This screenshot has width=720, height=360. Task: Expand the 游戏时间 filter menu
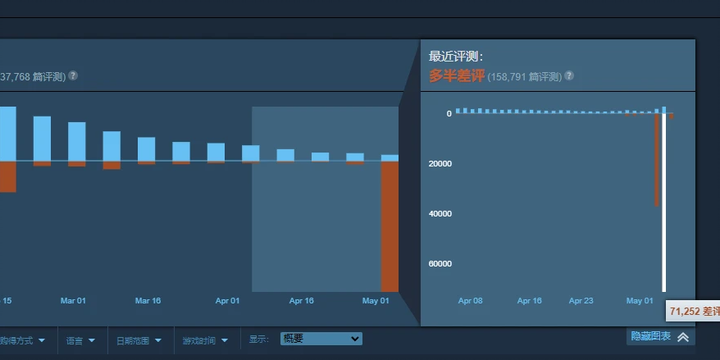pos(205,340)
